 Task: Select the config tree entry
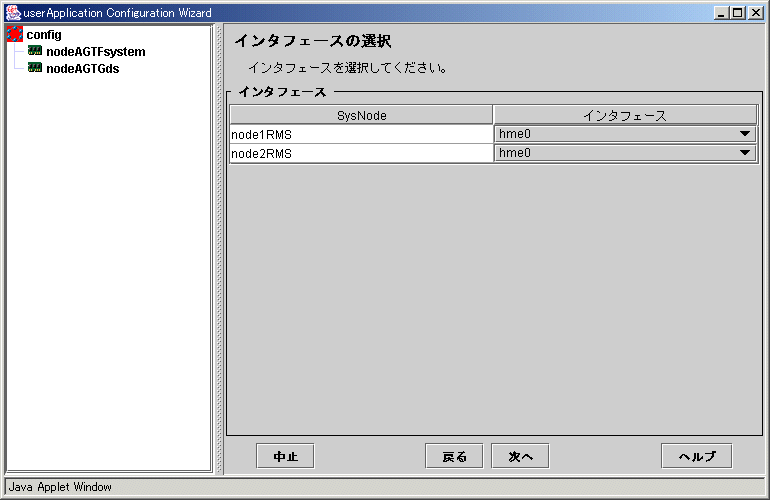pos(44,35)
